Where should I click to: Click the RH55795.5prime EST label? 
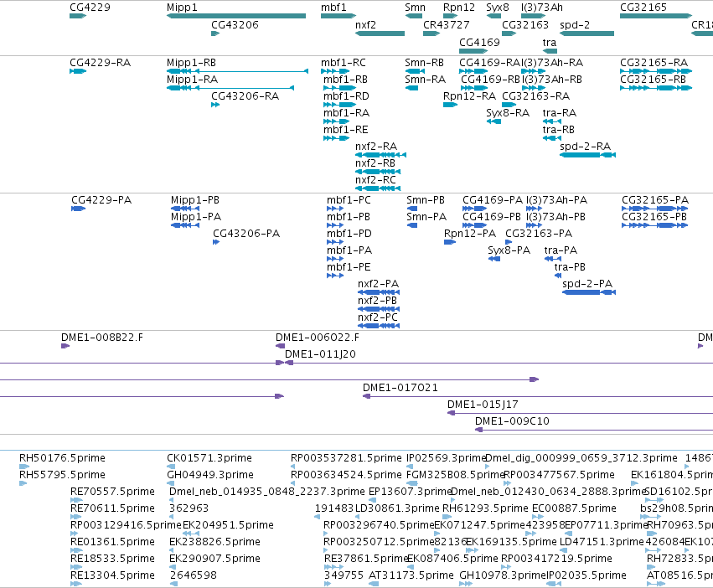(x=62, y=475)
